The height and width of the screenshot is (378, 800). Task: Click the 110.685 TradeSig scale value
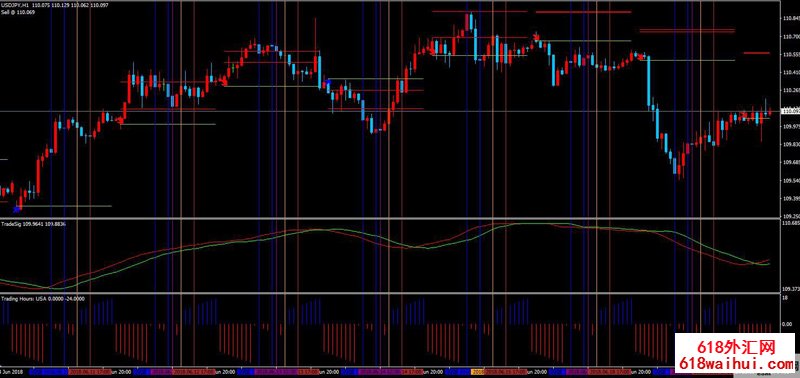(x=790, y=223)
